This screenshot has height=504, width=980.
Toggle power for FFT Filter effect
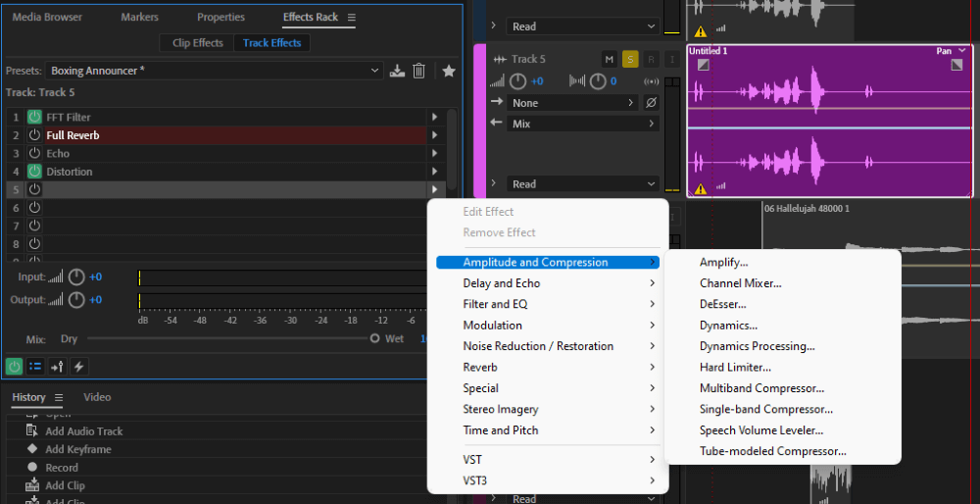point(34,117)
